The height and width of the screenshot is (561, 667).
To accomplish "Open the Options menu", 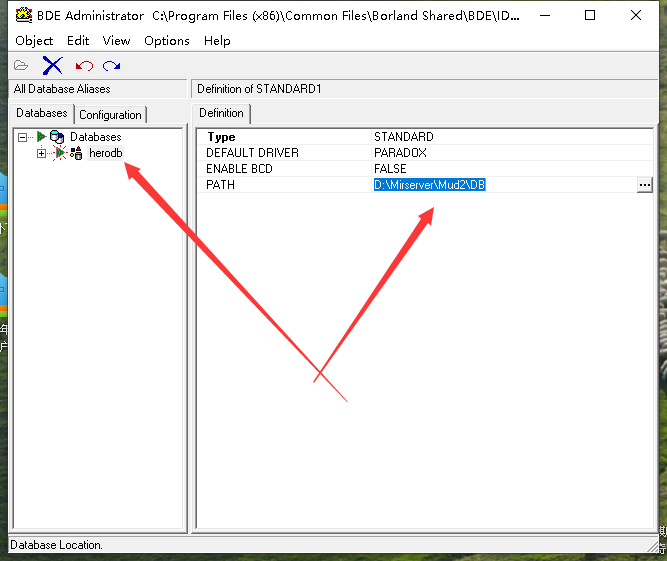I will coord(166,41).
